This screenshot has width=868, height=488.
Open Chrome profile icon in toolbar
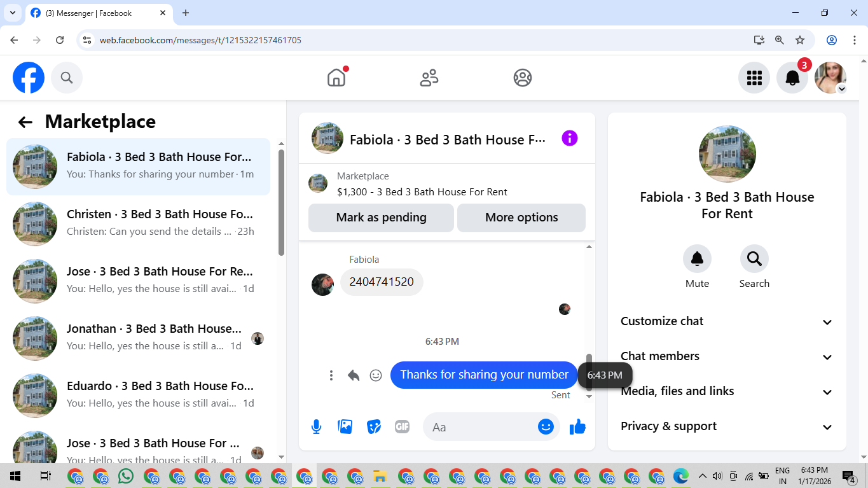click(x=832, y=40)
